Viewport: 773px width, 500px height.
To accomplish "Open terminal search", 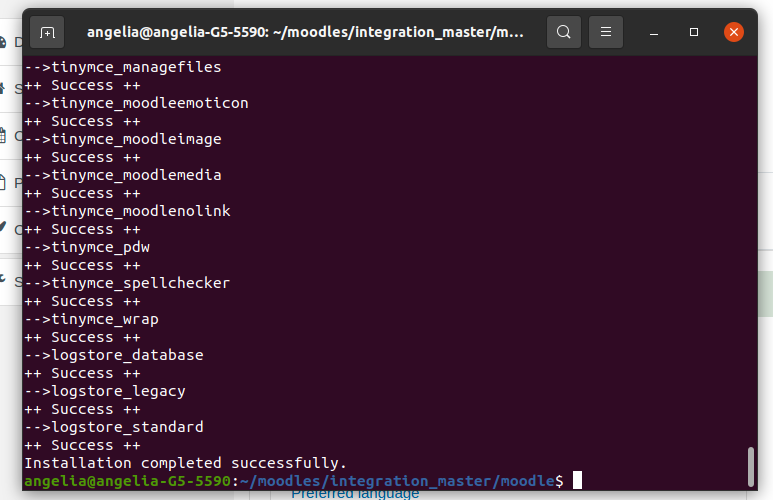I will (563, 33).
